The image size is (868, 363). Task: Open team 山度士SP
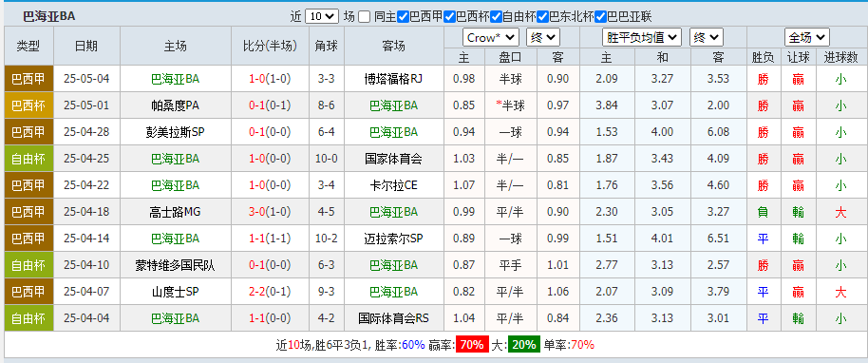point(175,292)
